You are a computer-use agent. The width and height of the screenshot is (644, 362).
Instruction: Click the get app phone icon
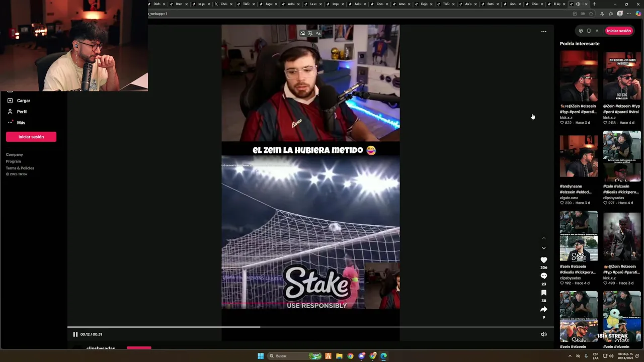(x=589, y=31)
